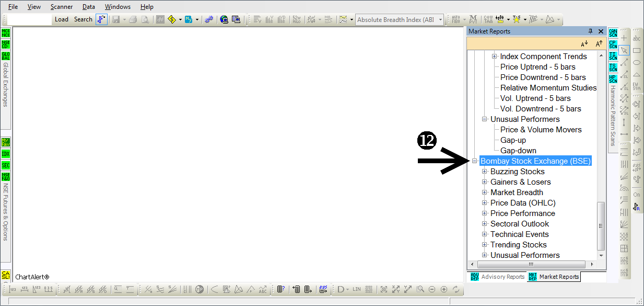Open the Help menu
The height and width of the screenshot is (306, 644).
coord(147,7)
